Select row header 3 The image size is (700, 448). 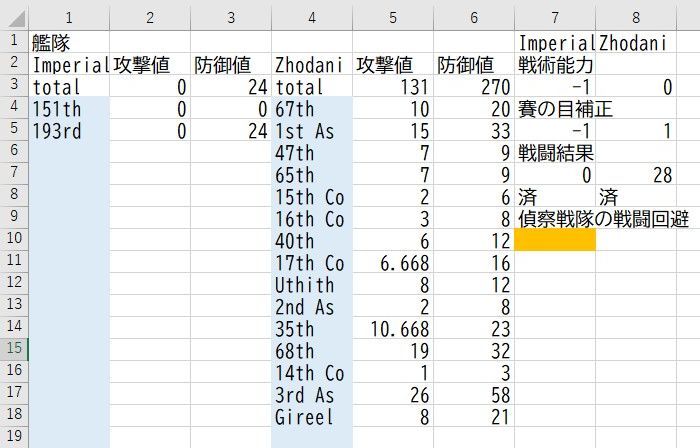[x=14, y=85]
